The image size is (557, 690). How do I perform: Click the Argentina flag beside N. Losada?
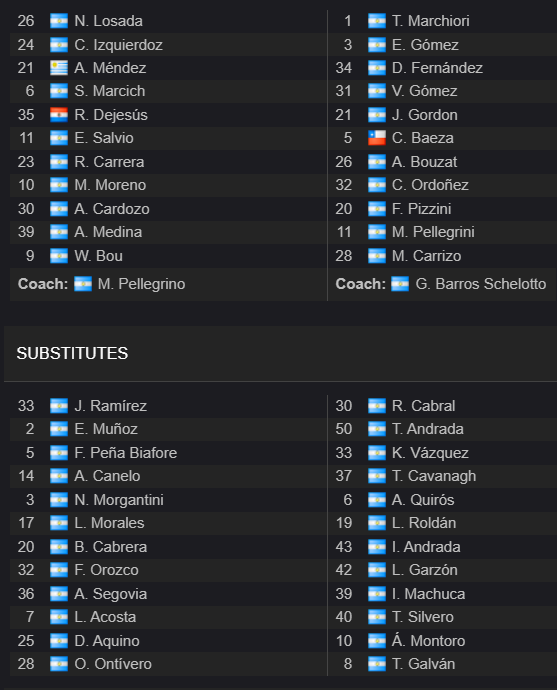pyautogui.click(x=59, y=21)
